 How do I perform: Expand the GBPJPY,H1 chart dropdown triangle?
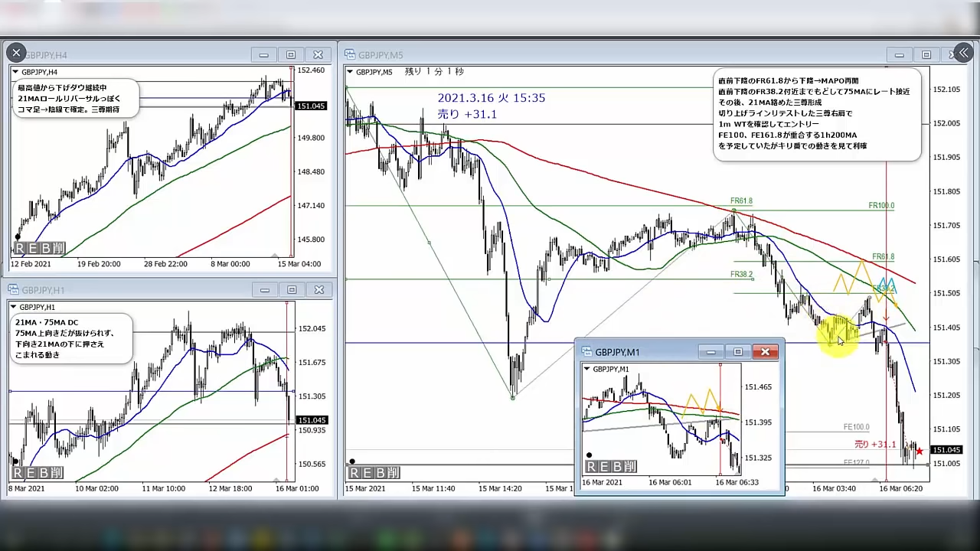click(x=14, y=307)
